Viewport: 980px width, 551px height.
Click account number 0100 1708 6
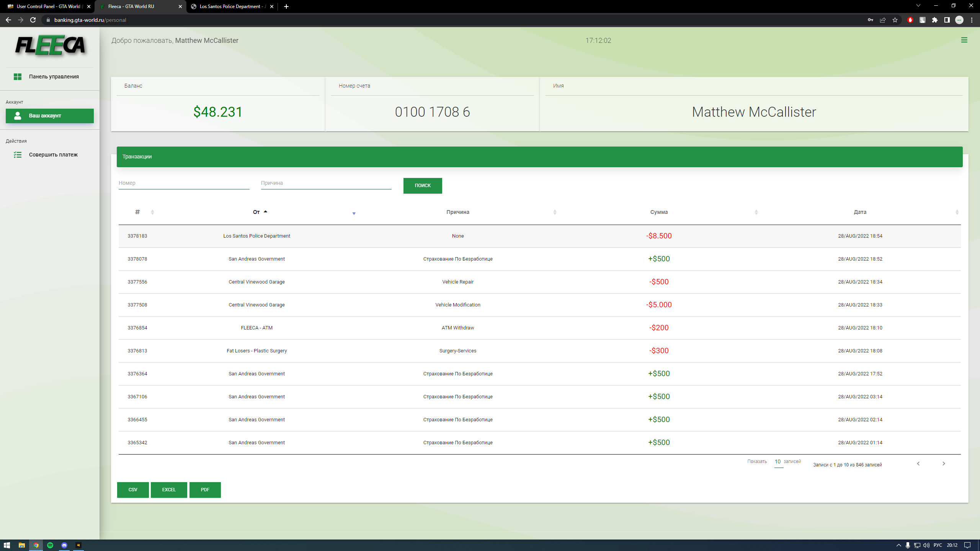(432, 112)
